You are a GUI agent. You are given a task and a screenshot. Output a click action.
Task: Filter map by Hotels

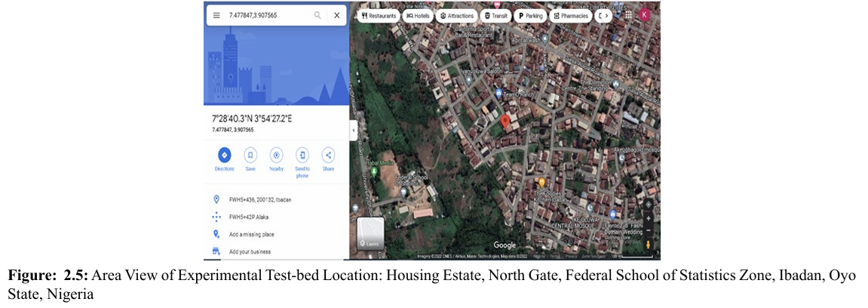(x=417, y=15)
